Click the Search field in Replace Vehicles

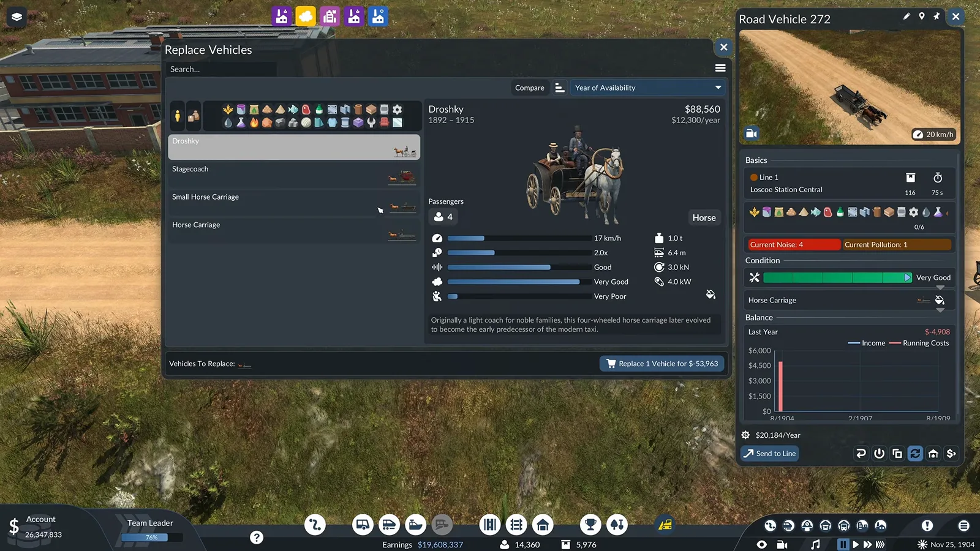coord(221,69)
